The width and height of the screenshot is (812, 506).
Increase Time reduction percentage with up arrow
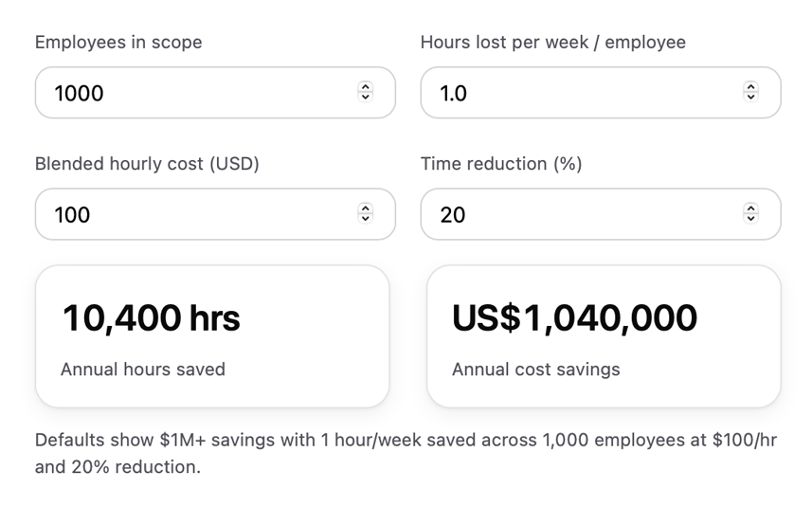tap(751, 208)
